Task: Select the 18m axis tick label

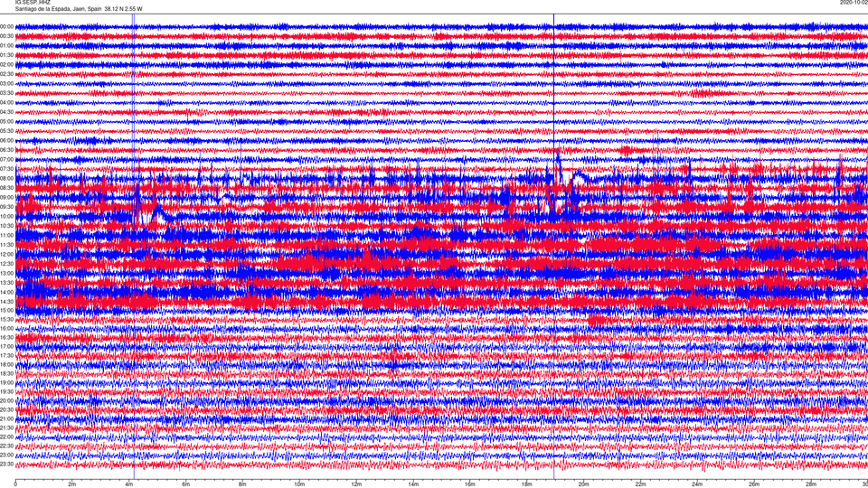Action: coord(527,484)
